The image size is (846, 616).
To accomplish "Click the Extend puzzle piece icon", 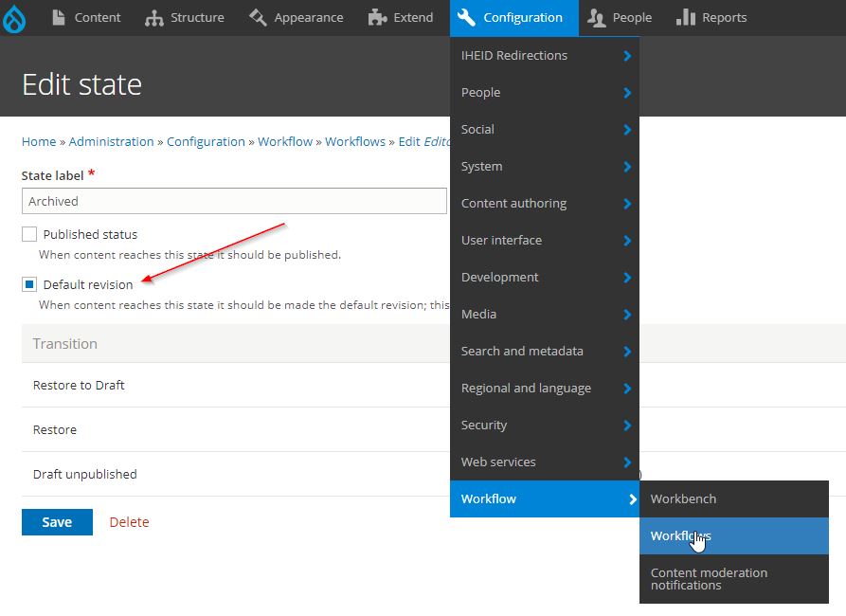I will pyautogui.click(x=377, y=18).
